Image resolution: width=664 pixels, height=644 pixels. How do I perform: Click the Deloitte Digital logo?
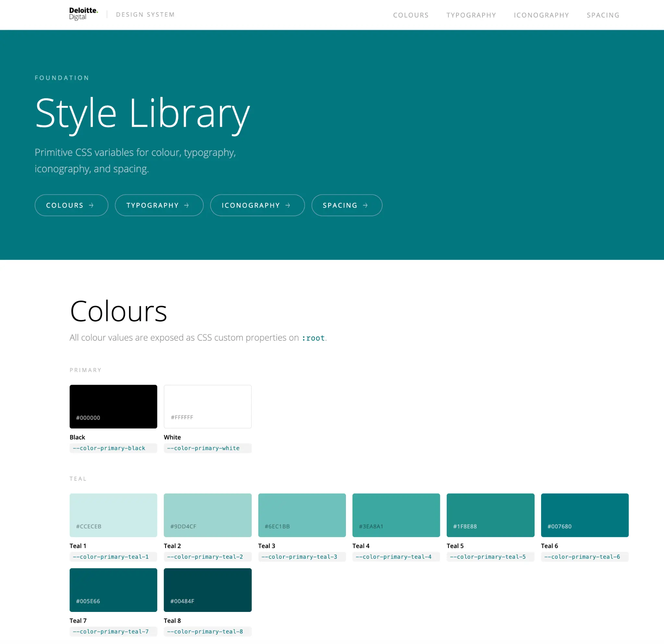pos(83,14)
